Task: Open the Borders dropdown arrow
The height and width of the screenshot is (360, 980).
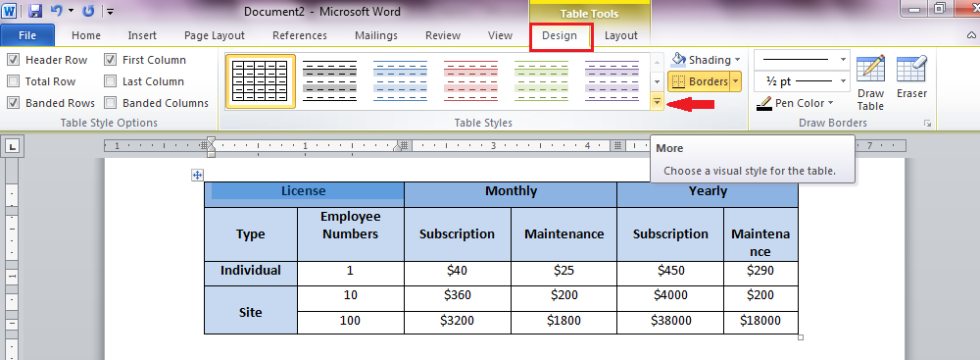Action: [736, 81]
